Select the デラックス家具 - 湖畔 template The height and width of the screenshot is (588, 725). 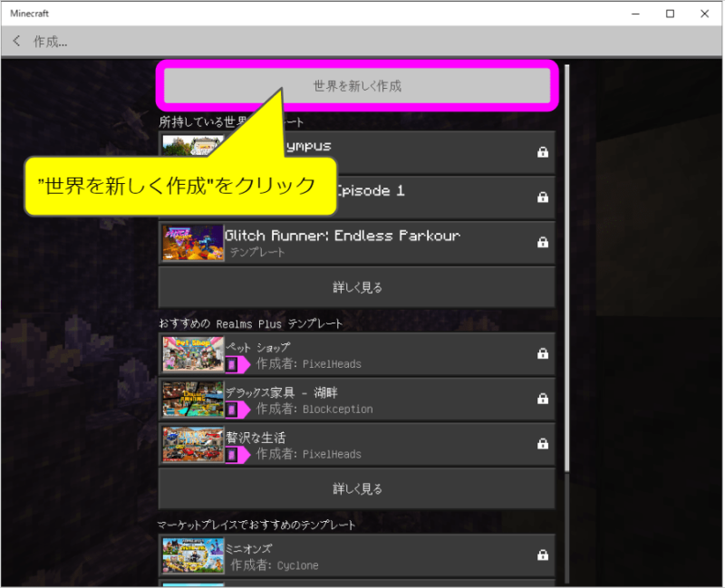point(356,399)
